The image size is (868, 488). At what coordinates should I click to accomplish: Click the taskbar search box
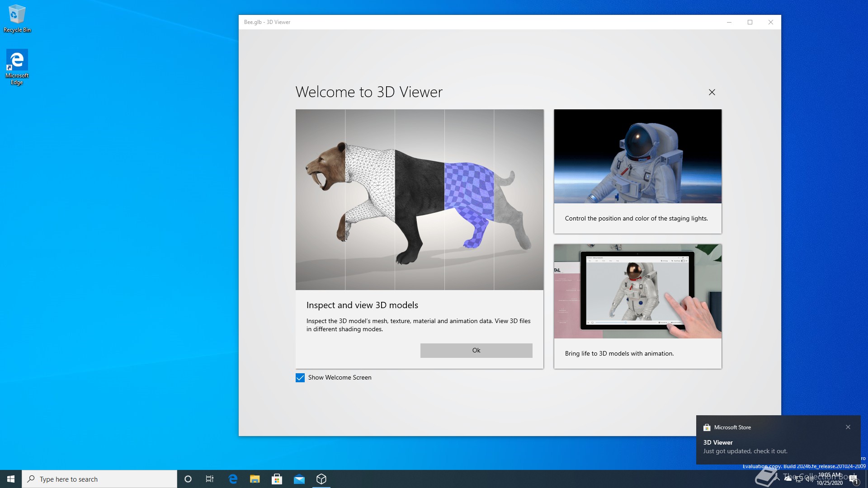click(x=99, y=479)
